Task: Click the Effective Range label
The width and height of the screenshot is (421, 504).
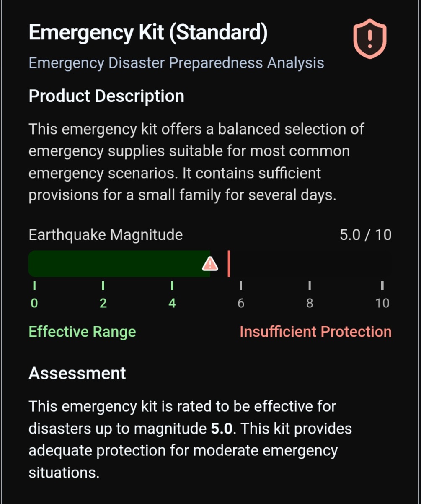Action: click(82, 332)
